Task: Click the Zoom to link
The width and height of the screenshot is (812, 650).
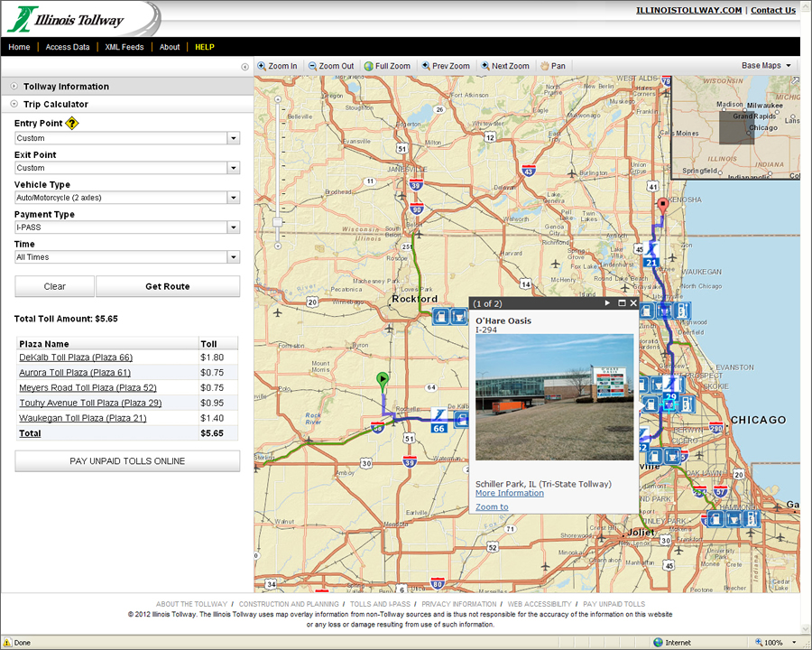Action: click(x=492, y=507)
